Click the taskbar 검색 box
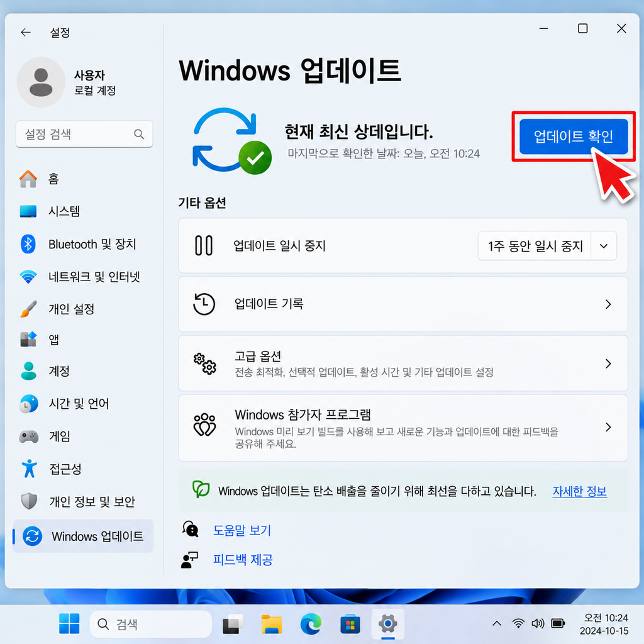This screenshot has height=644, width=644. pos(151,625)
